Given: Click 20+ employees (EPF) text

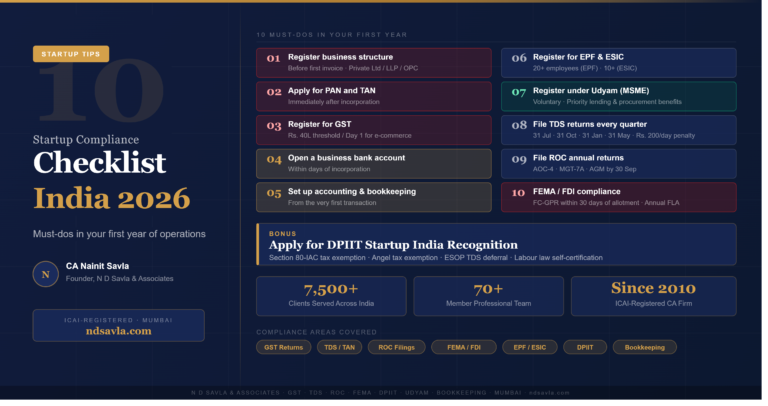Looking at the screenshot, I should (585, 68).
